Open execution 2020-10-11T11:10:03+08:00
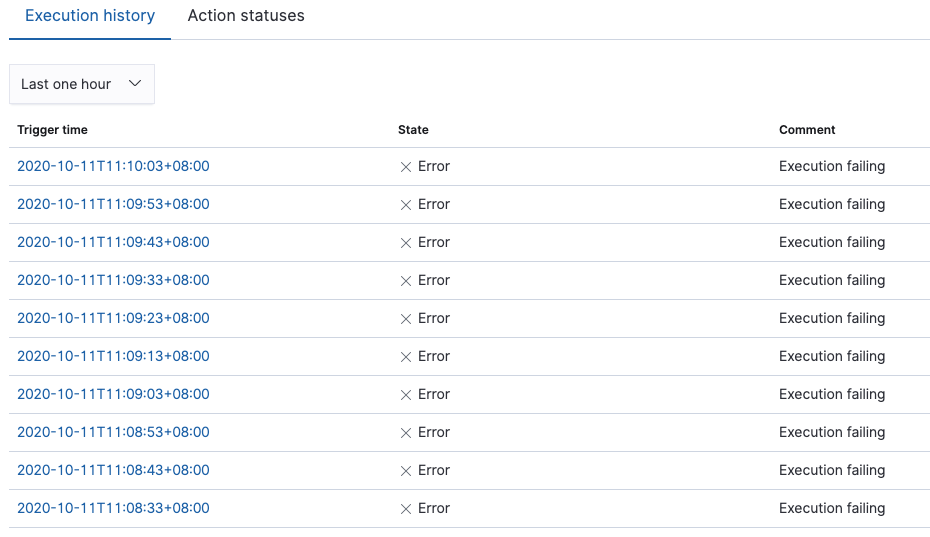 (113, 166)
